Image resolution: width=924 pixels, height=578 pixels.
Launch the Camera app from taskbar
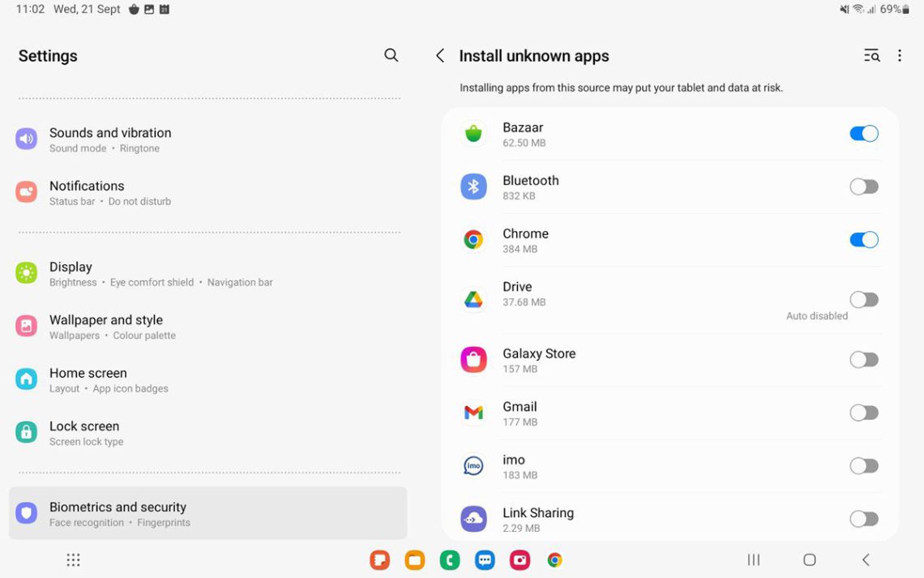pyautogui.click(x=520, y=560)
